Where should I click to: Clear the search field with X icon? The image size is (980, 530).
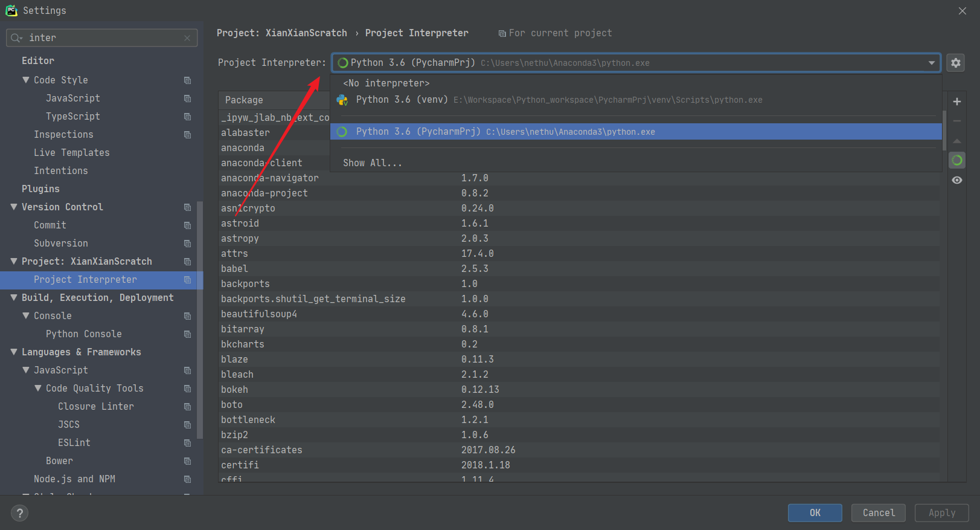click(187, 38)
